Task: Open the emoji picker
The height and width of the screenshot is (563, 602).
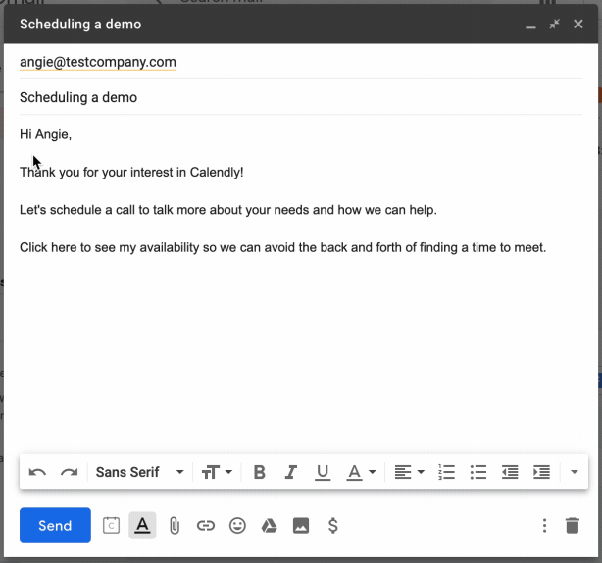Action: click(237, 526)
